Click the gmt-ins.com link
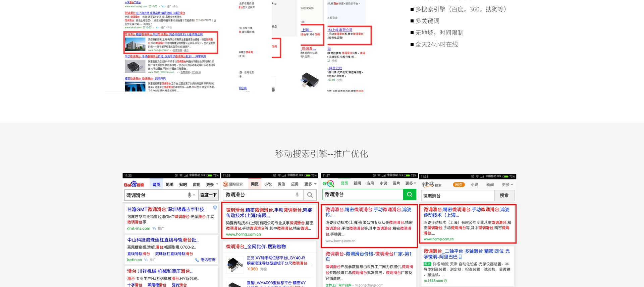Screen dimensions: 644x287 [139, 228]
